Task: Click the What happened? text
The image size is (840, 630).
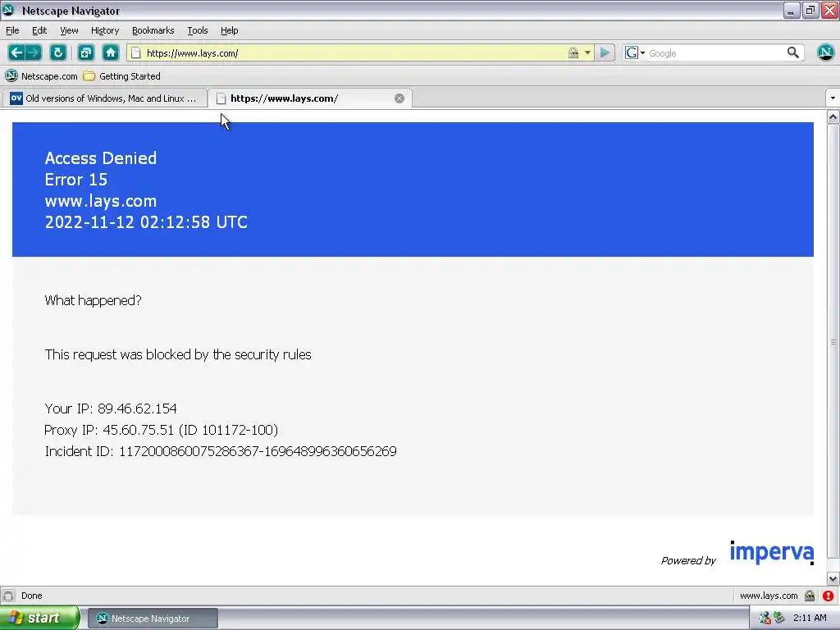Action: pyautogui.click(x=94, y=300)
